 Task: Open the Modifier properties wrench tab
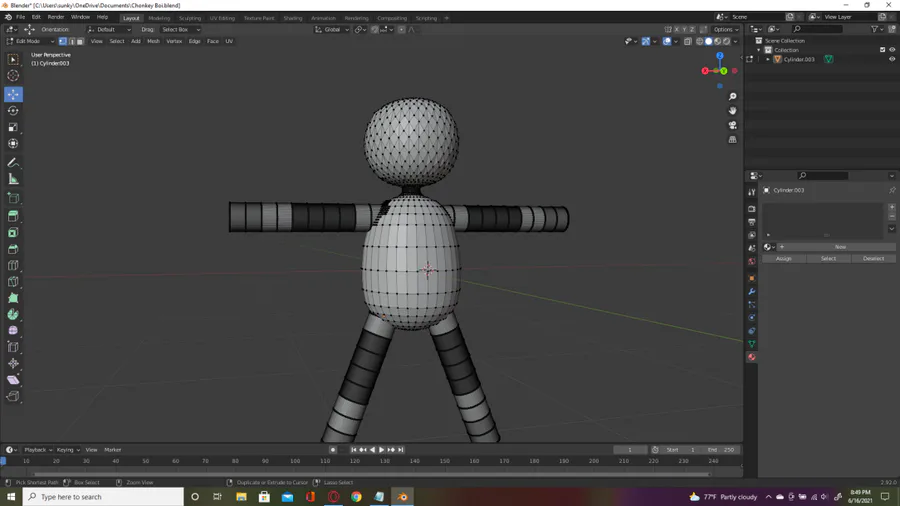(752, 292)
